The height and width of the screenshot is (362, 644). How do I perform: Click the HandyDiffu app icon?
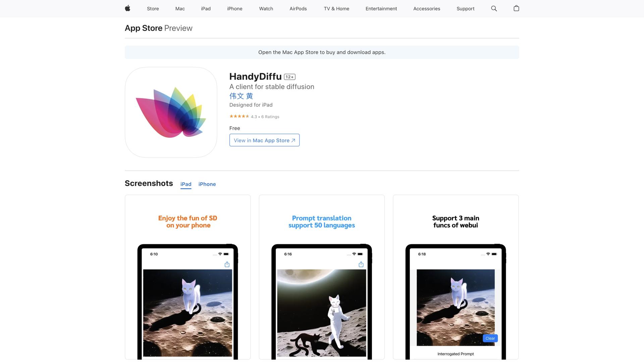pos(171,112)
